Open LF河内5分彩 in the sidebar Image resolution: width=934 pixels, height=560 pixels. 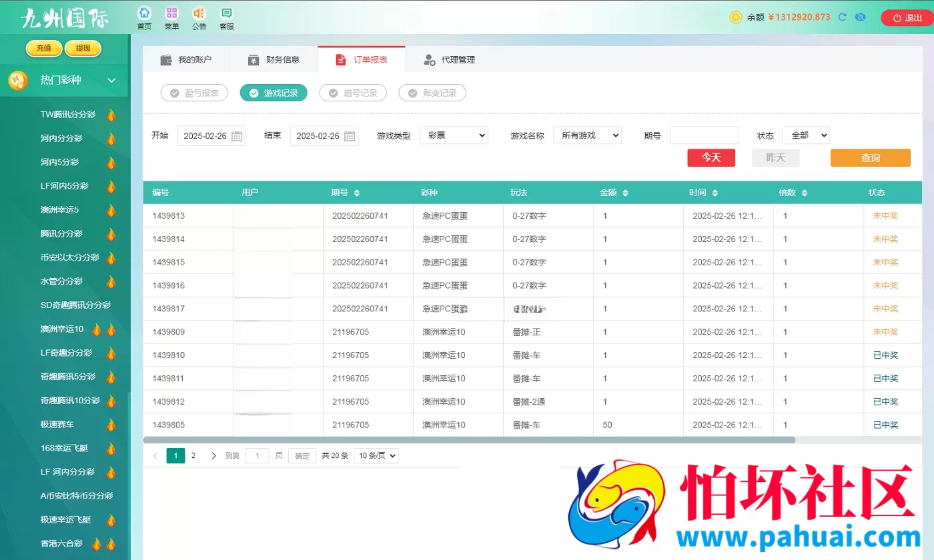(x=65, y=186)
